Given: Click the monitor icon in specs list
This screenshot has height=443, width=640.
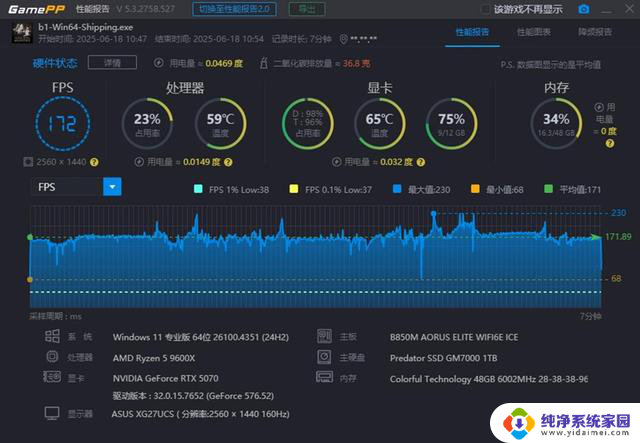Looking at the screenshot, I should click(x=52, y=413).
